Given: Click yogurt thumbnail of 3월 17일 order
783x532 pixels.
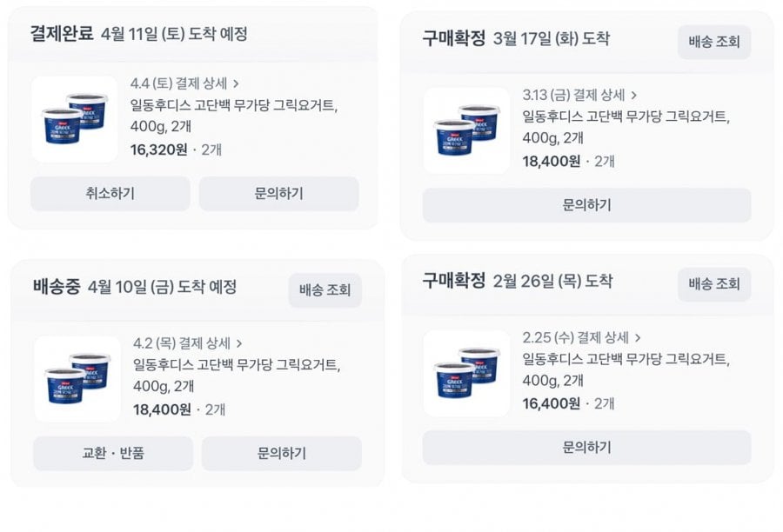Looking at the screenshot, I should [x=467, y=130].
